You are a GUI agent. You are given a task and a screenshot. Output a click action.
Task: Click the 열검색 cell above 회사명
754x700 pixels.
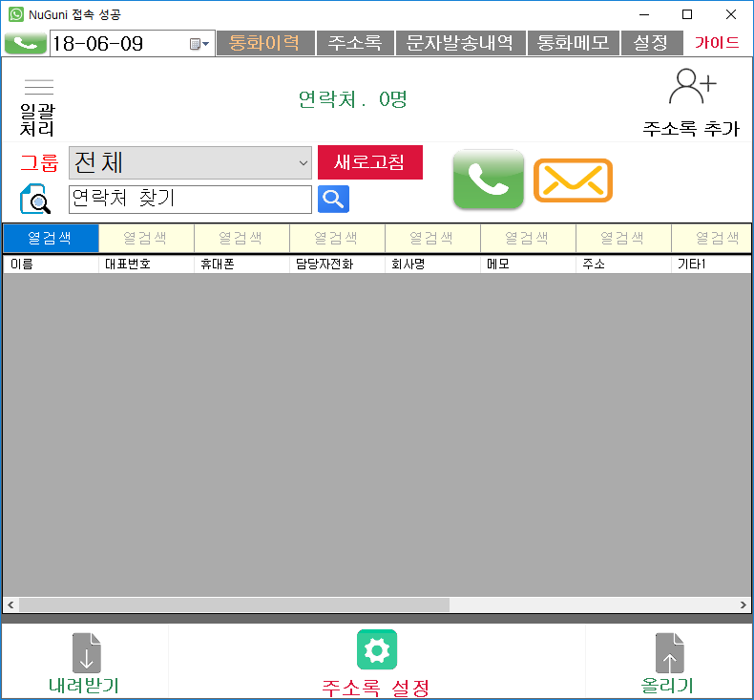(x=432, y=238)
